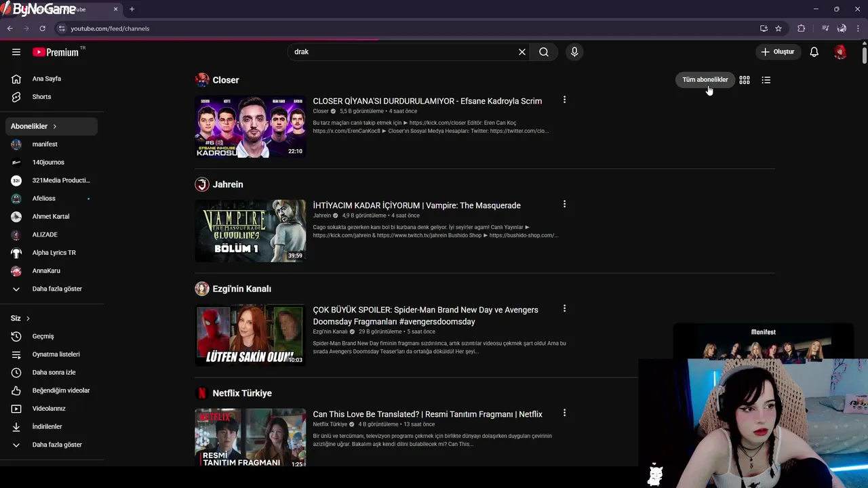Open more options for Closer video

point(564,100)
